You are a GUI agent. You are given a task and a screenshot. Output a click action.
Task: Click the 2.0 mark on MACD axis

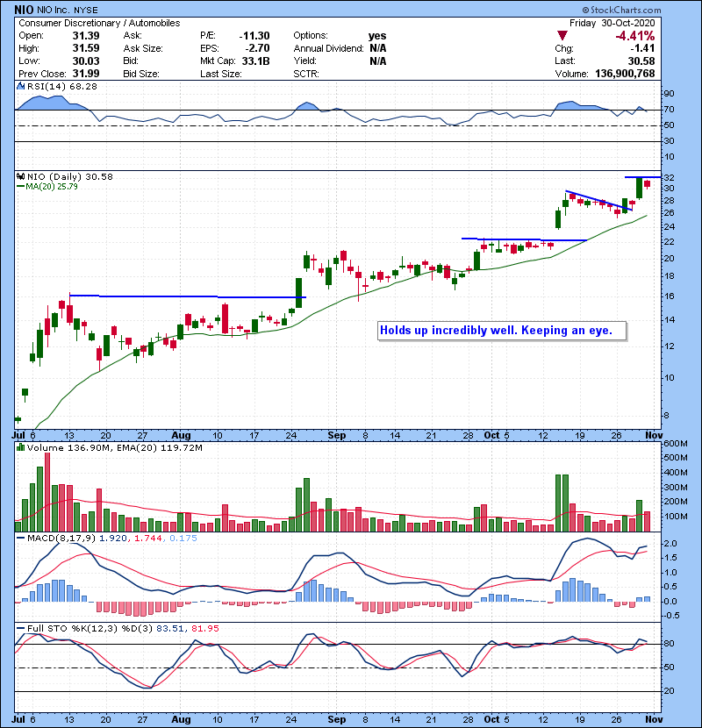tap(671, 544)
